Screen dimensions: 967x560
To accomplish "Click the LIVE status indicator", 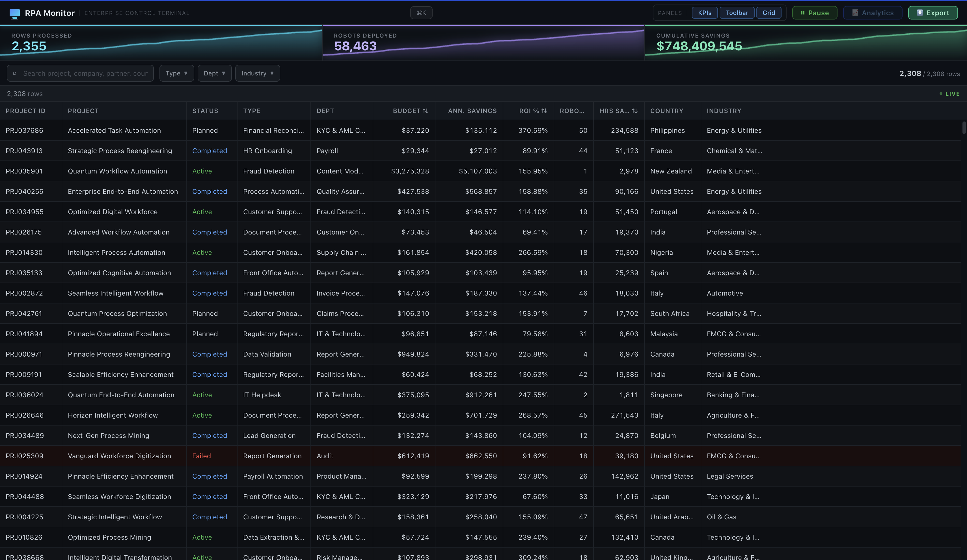I will point(949,94).
